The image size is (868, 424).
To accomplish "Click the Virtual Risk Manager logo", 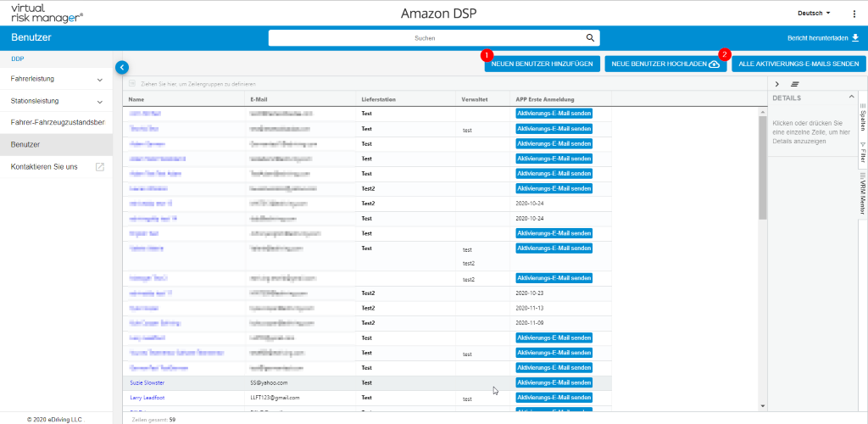I will [47, 14].
